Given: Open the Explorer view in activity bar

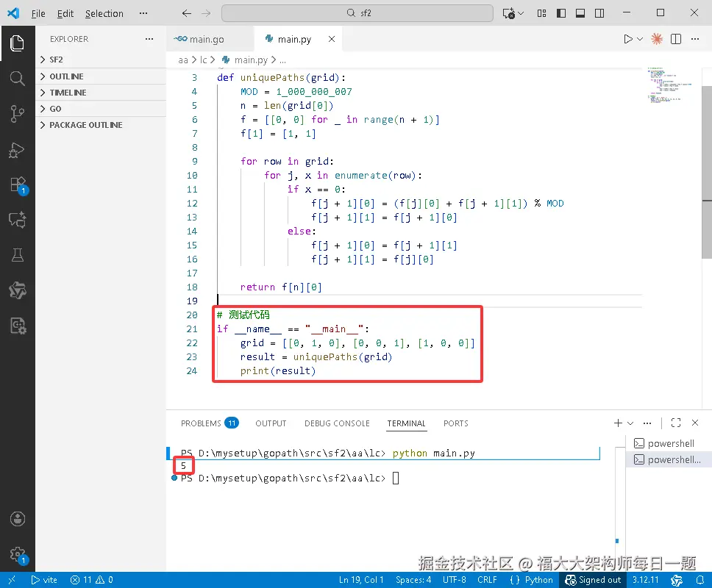Looking at the screenshot, I should 17,43.
